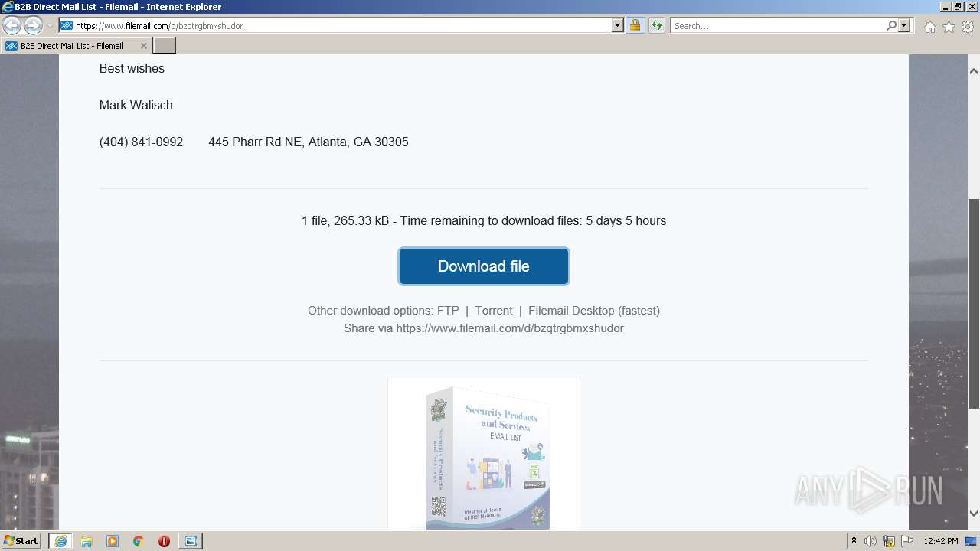Screen dimensions: 980x551
Task: Show hidden tray icons arrow
Action: [854, 541]
